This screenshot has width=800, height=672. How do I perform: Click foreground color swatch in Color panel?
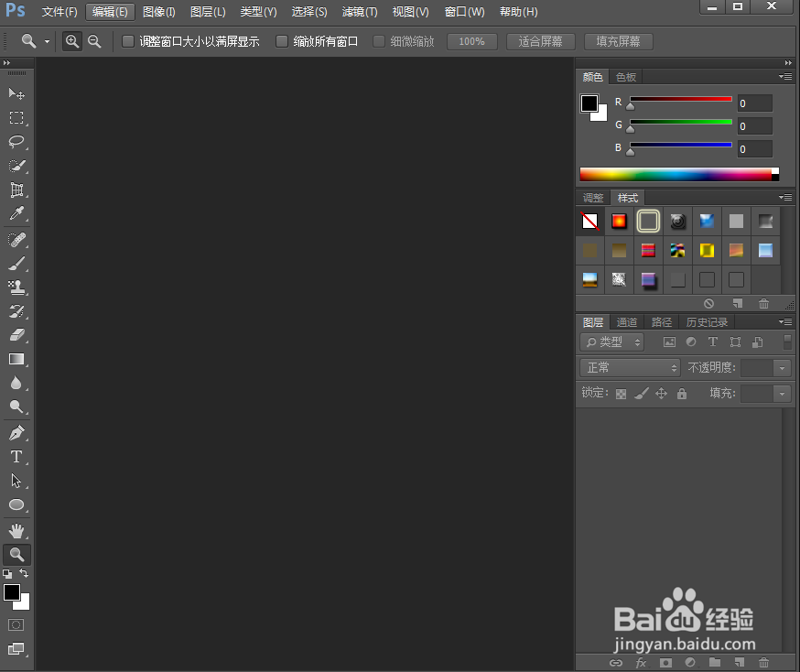click(x=589, y=103)
